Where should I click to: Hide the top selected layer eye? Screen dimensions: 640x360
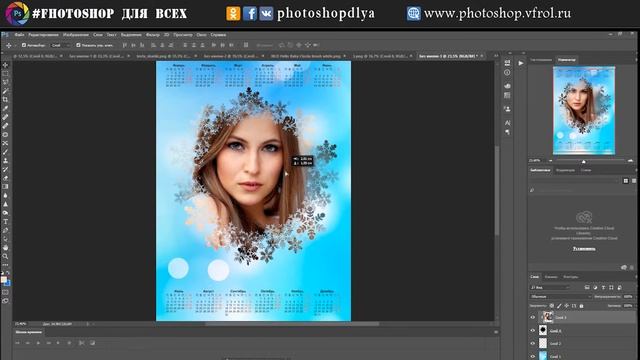pyautogui.click(x=533, y=317)
